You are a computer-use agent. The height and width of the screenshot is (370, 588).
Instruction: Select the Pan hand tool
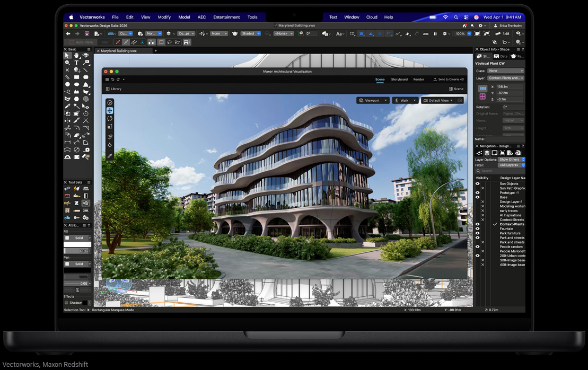(x=76, y=56)
